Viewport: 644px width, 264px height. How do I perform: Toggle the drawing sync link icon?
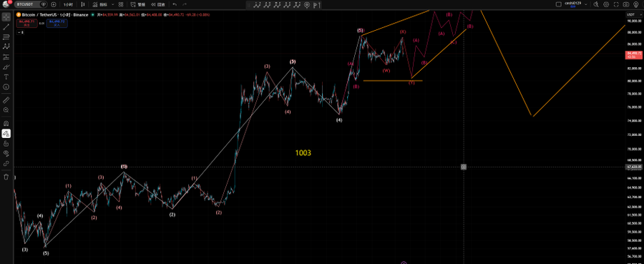(6, 163)
